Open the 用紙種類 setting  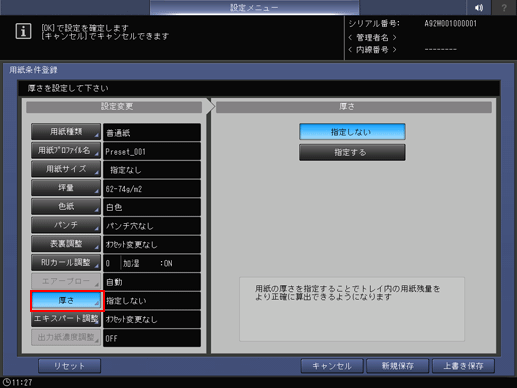[66, 132]
